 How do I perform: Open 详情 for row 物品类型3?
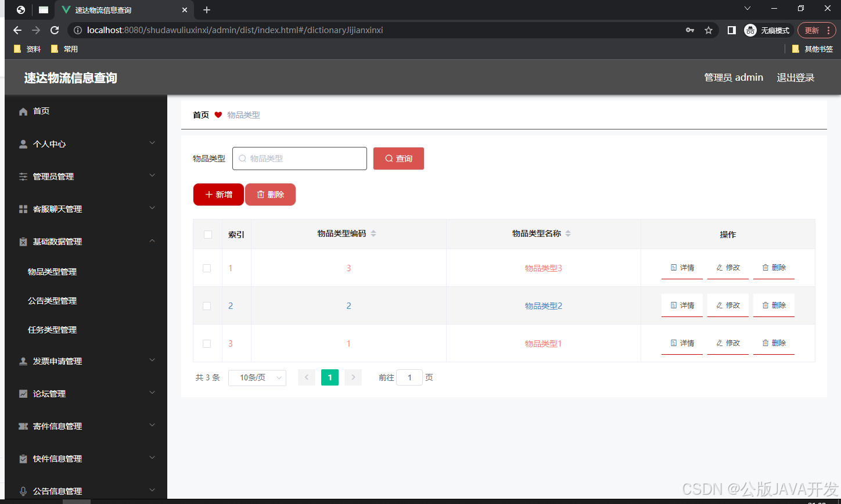point(682,268)
